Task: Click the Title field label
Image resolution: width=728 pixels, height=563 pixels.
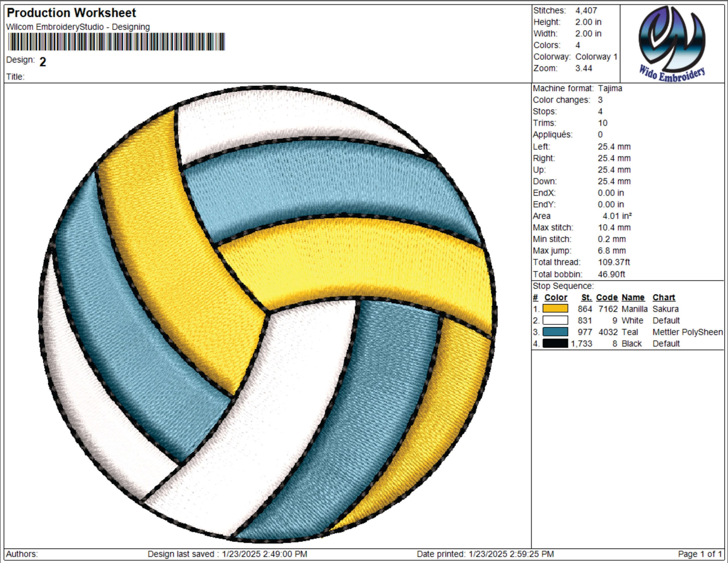Action: (x=15, y=77)
